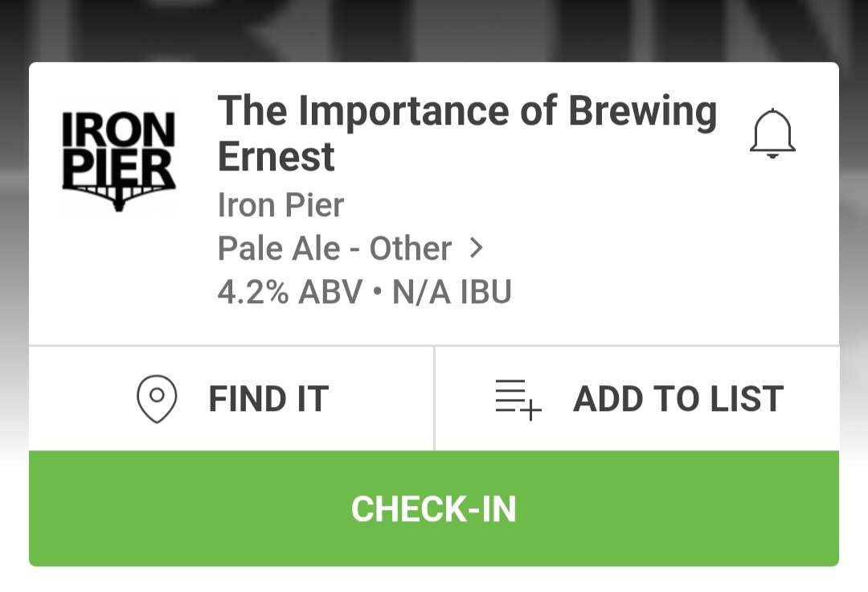Image resolution: width=868 pixels, height=592 pixels.
Task: Click the word Ernest in the title
Action: click(x=276, y=157)
